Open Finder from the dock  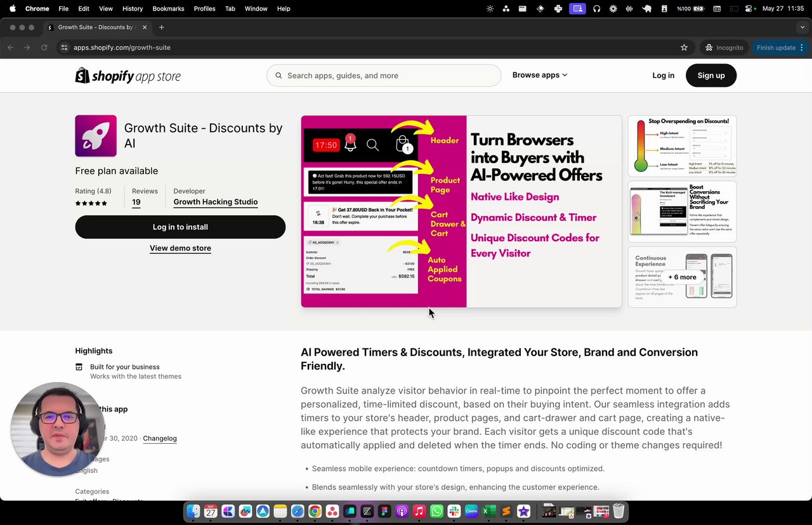193,511
